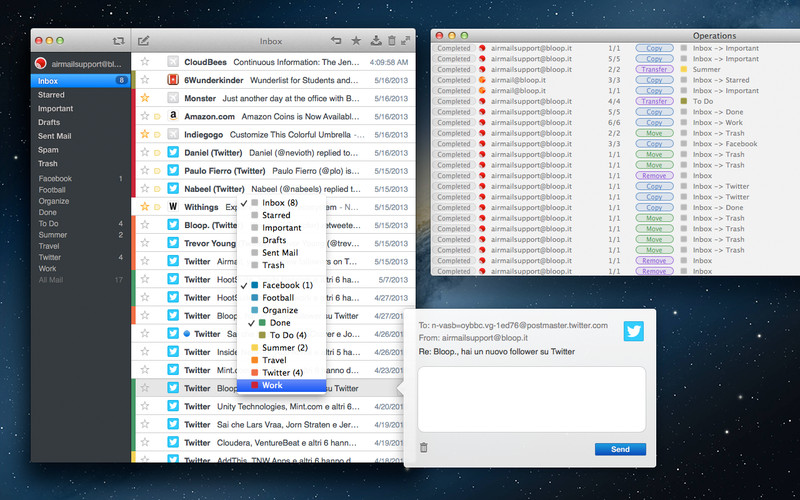This screenshot has height=500, width=800.
Task: Select Sent Mail in the popup menu
Action: 282,253
